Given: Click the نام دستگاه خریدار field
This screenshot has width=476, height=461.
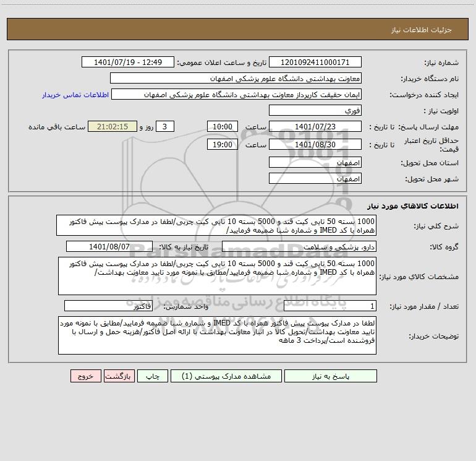Looking at the screenshot, I should [x=236, y=78].
